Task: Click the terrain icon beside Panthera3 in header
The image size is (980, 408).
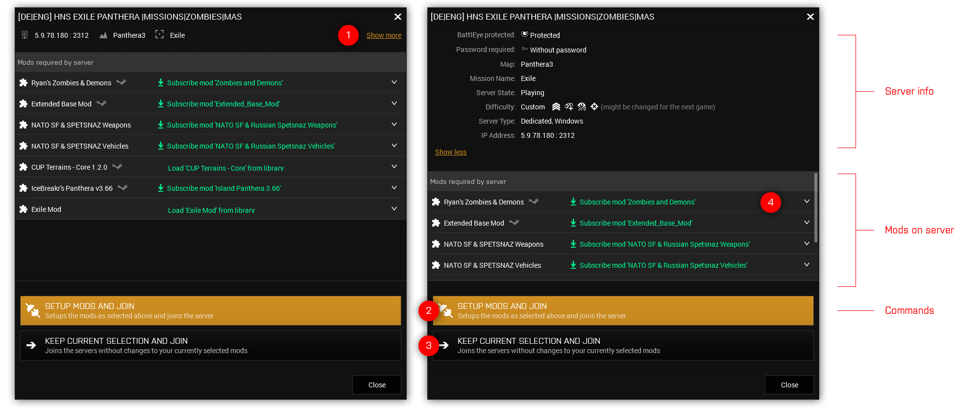Action: 103,35
